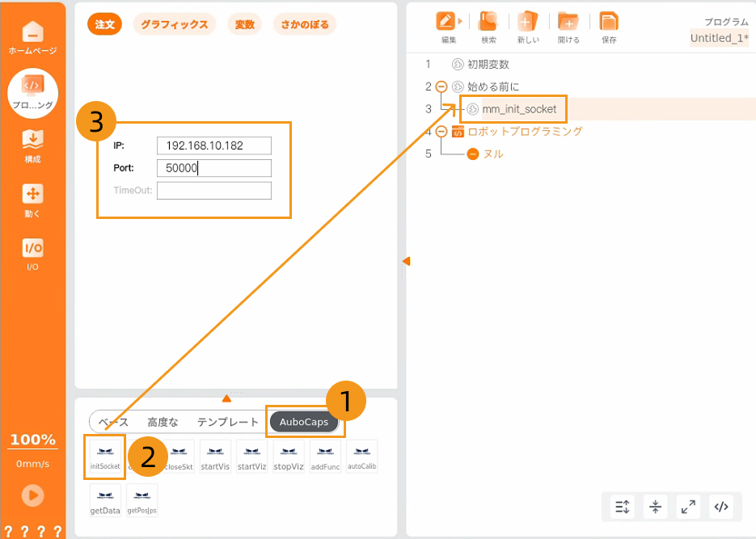Open the I/O sidebar icon

32,255
